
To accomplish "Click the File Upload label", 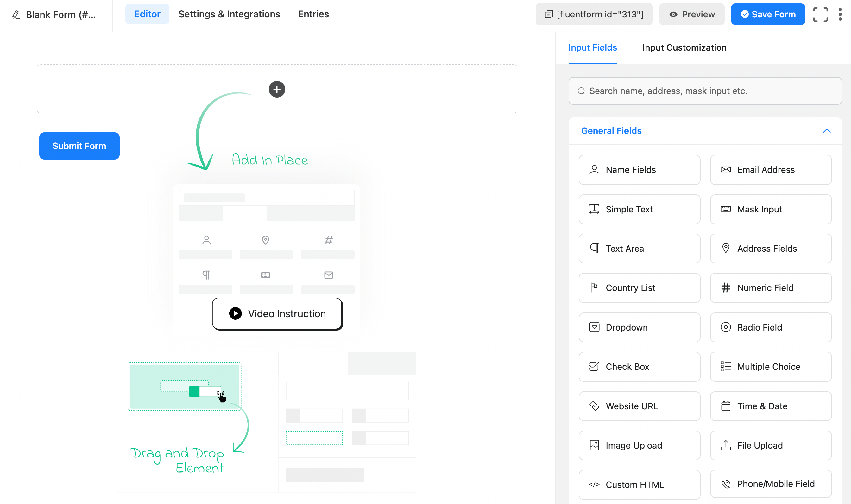I will [x=760, y=445].
